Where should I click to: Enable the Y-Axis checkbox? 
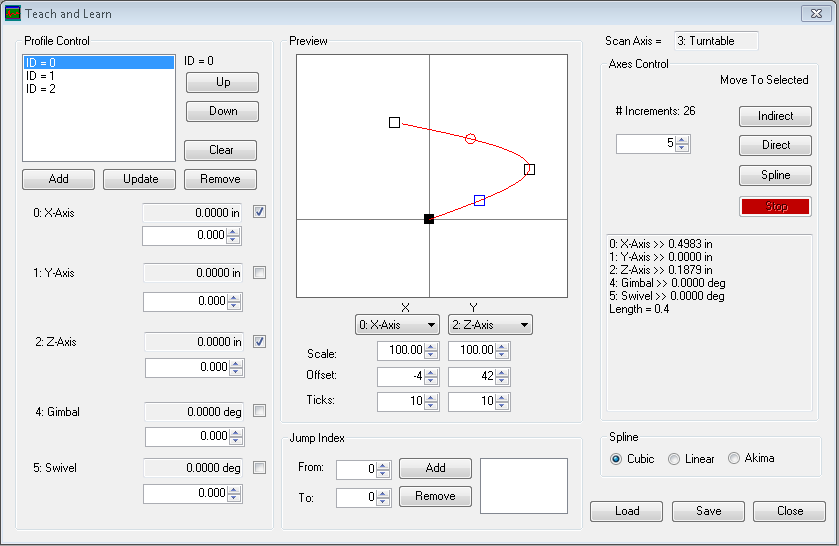point(260,273)
